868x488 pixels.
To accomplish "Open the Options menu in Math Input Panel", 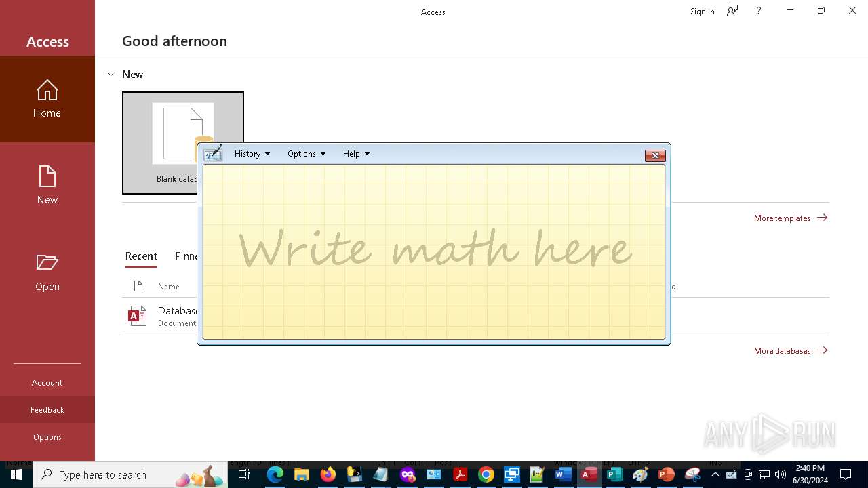I will pos(306,154).
